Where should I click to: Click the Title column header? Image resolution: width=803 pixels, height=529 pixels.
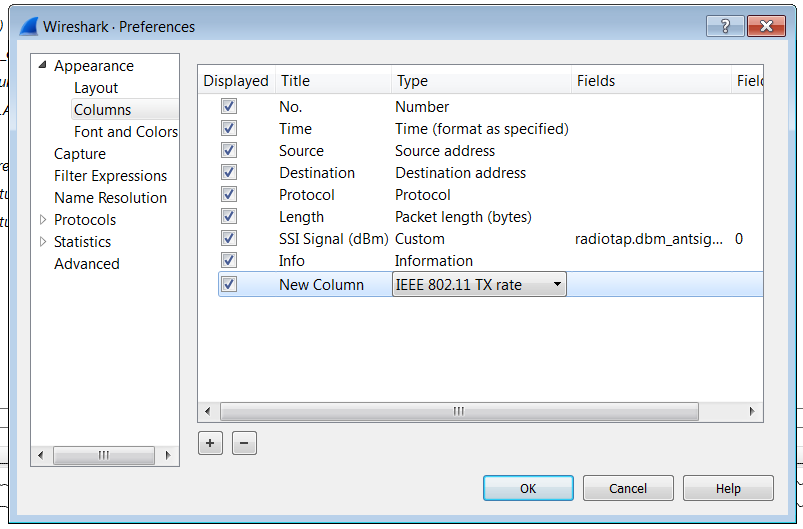pos(333,81)
